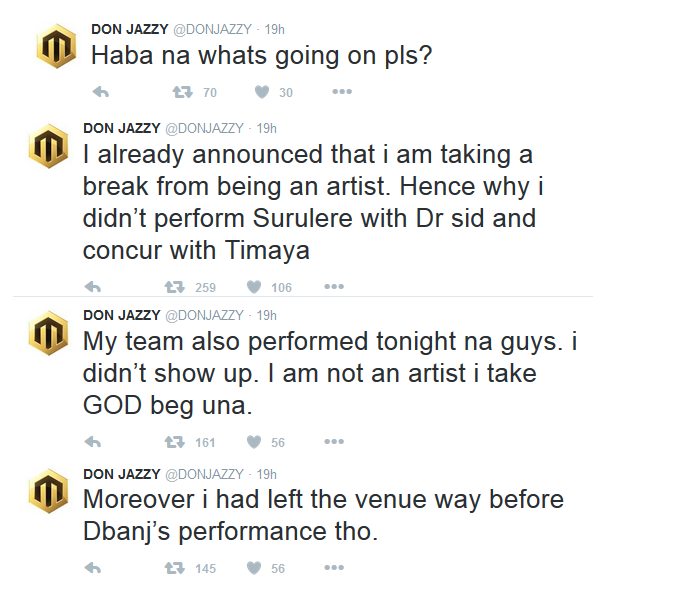Open DON JAZZY profile name on first tweet
Image resolution: width=699 pixels, height=598 pixels.
coord(130,29)
